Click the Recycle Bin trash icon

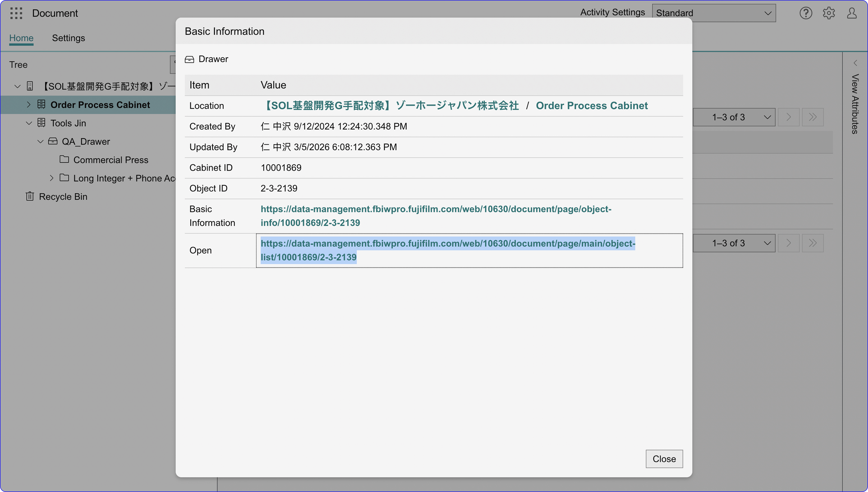[30, 196]
